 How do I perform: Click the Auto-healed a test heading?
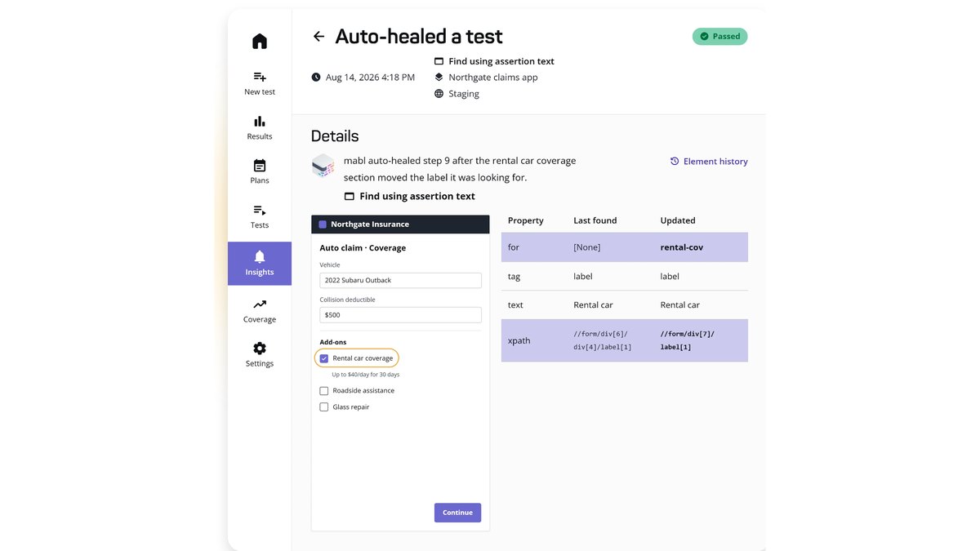419,37
